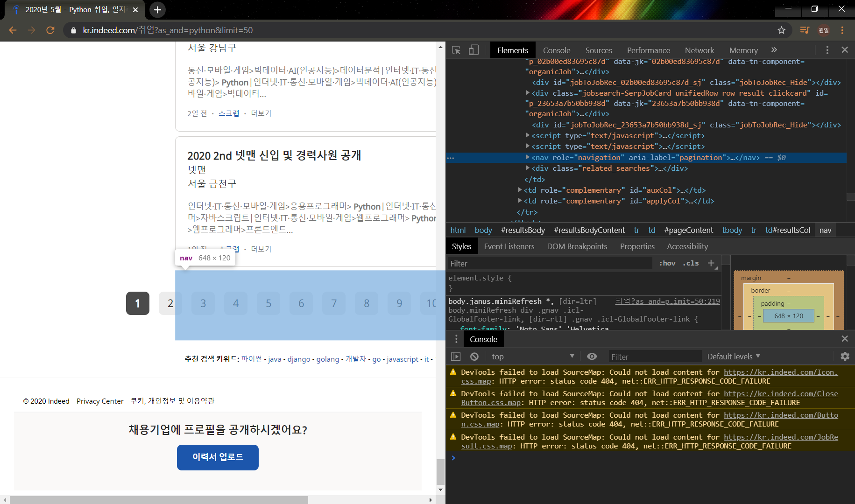Image resolution: width=855 pixels, height=504 pixels.
Task: Close the Indeed Python browser tab
Action: pos(135,10)
